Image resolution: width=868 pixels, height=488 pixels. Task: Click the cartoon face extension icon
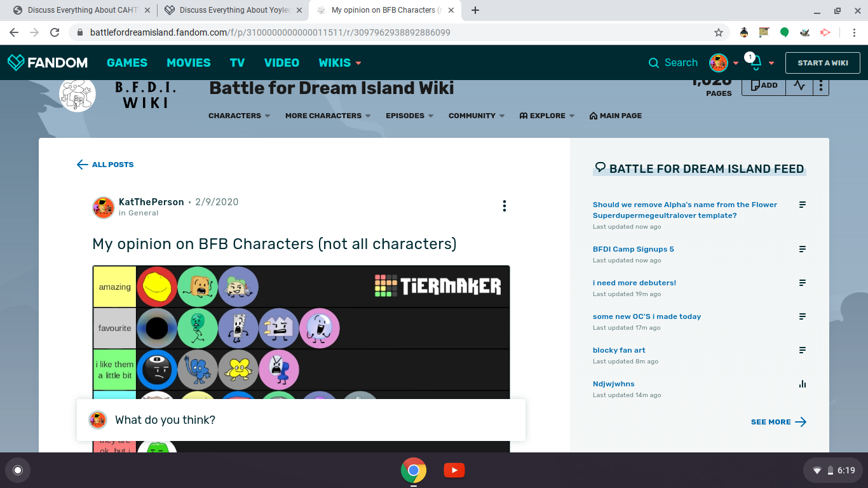744,32
